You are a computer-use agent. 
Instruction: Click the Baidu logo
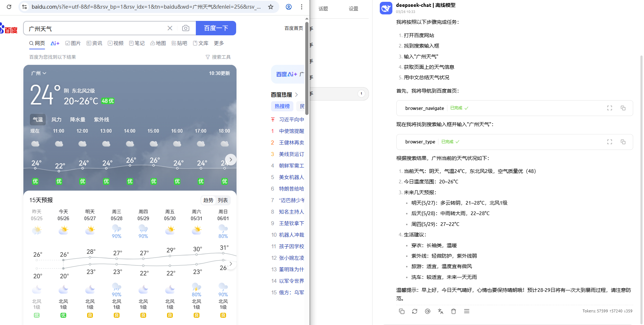point(9,28)
